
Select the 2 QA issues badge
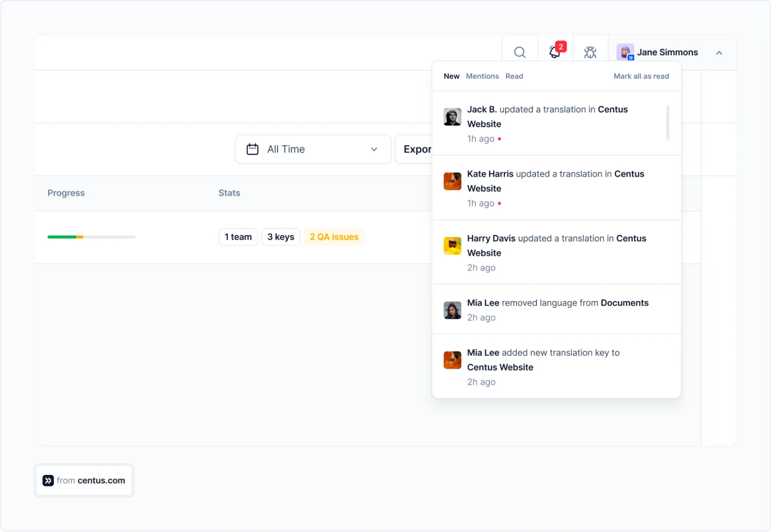pos(334,237)
